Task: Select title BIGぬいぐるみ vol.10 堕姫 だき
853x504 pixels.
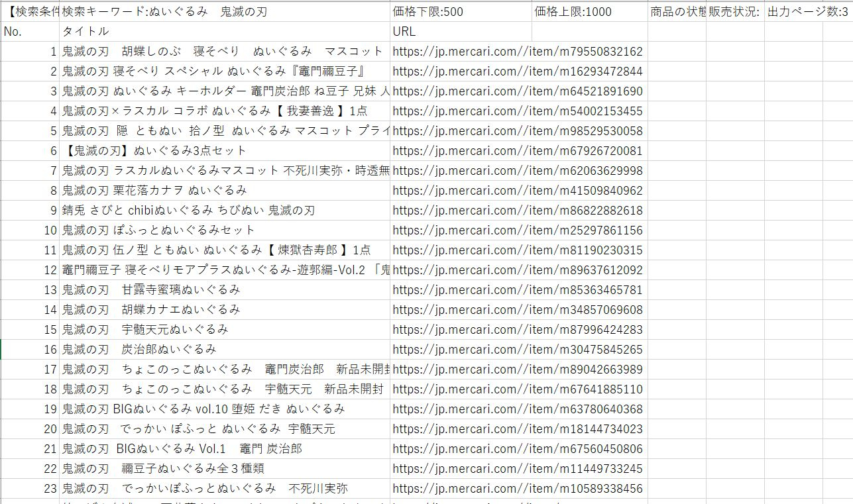Action: (x=225, y=409)
